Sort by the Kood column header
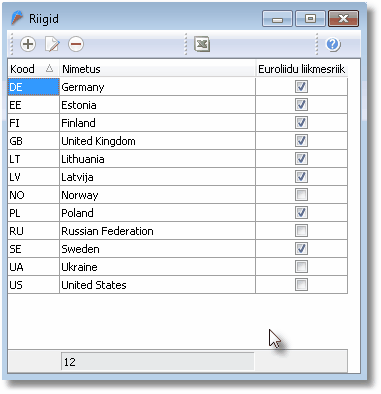 point(33,69)
